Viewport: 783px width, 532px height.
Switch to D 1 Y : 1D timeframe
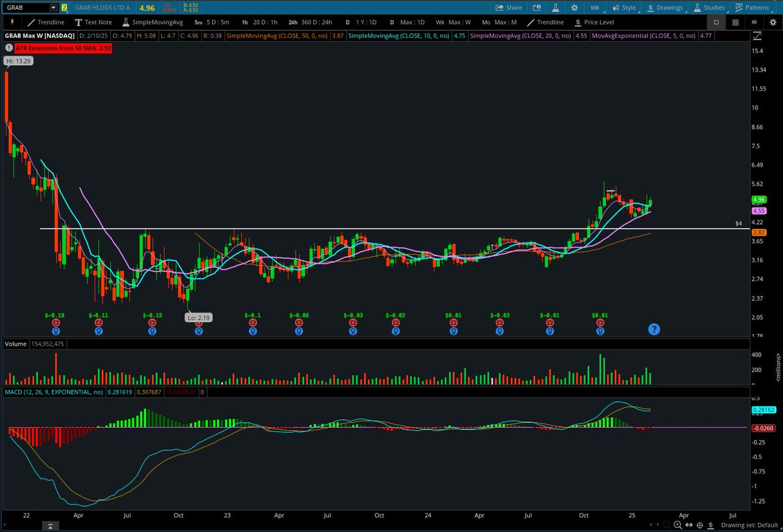tap(362, 22)
